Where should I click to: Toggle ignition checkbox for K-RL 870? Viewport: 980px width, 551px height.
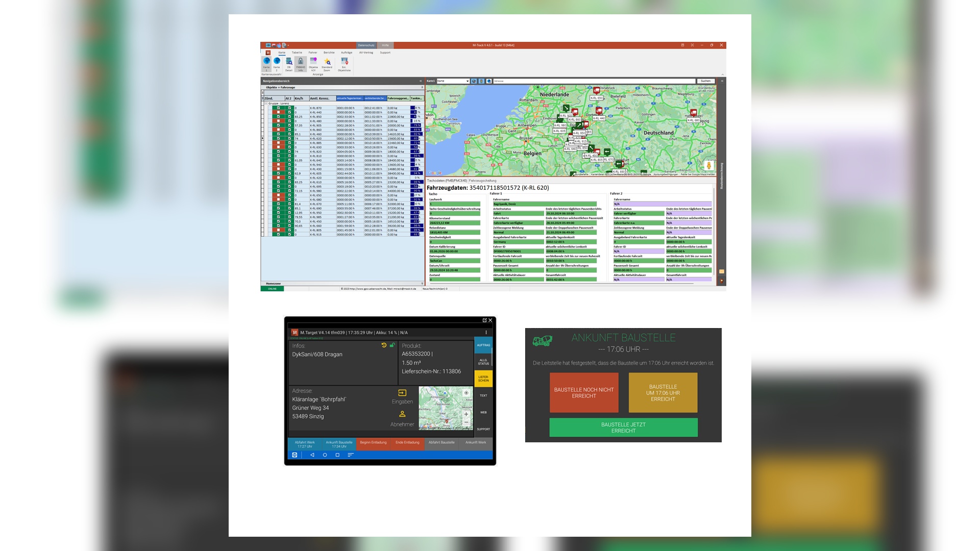coord(278,108)
